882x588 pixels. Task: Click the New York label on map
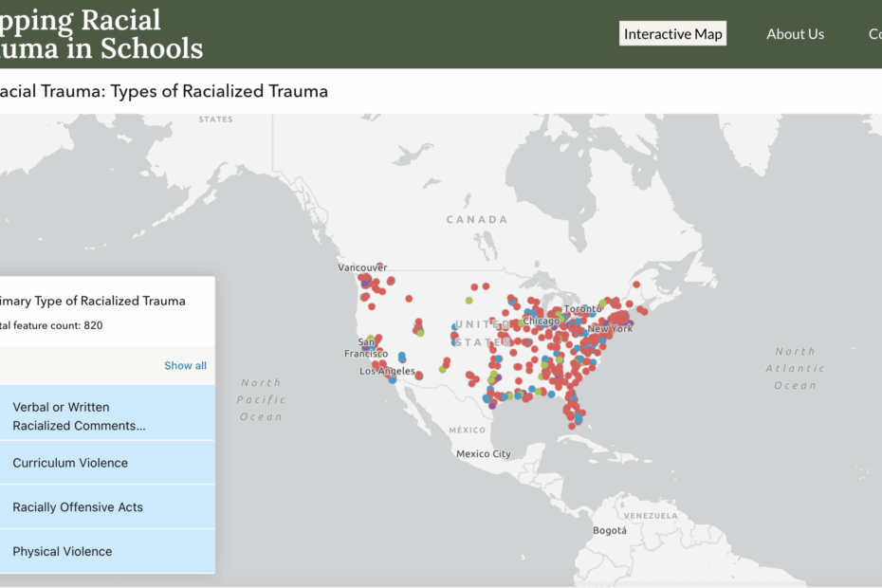point(611,328)
